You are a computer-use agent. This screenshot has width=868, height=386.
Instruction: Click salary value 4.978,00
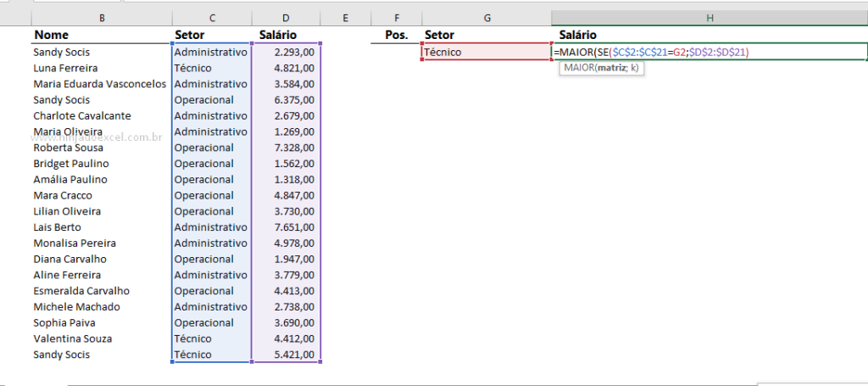tap(294, 243)
